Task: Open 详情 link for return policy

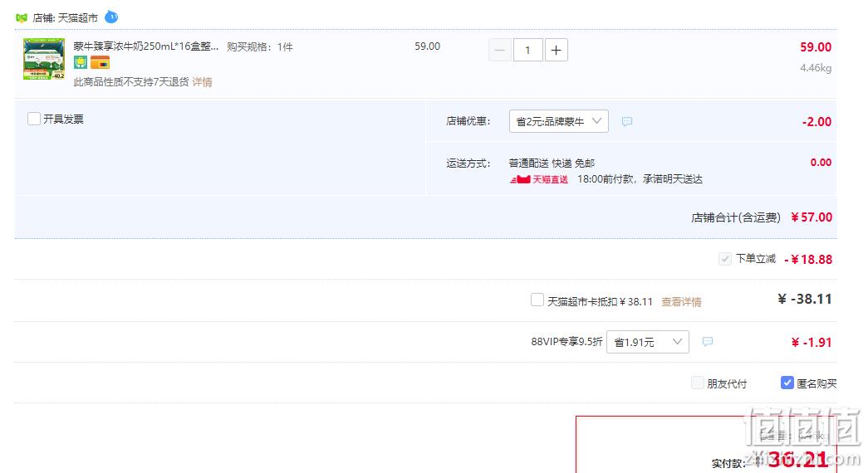Action: (x=202, y=82)
